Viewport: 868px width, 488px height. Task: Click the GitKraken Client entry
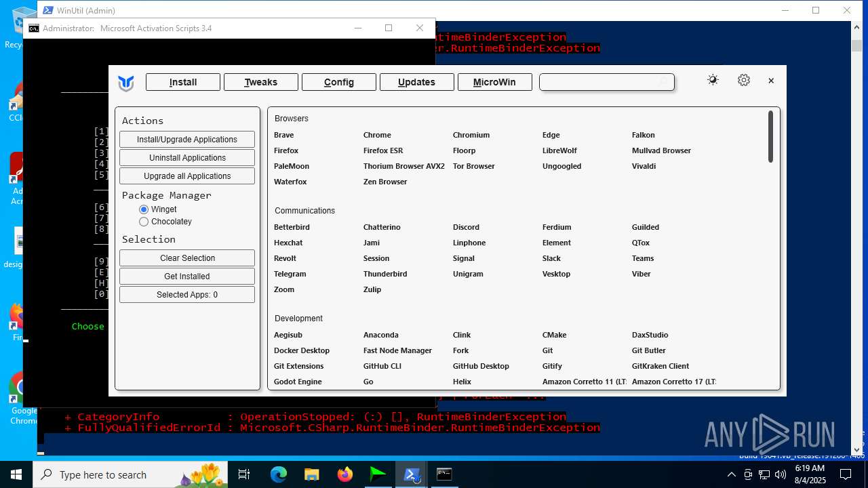660,366
